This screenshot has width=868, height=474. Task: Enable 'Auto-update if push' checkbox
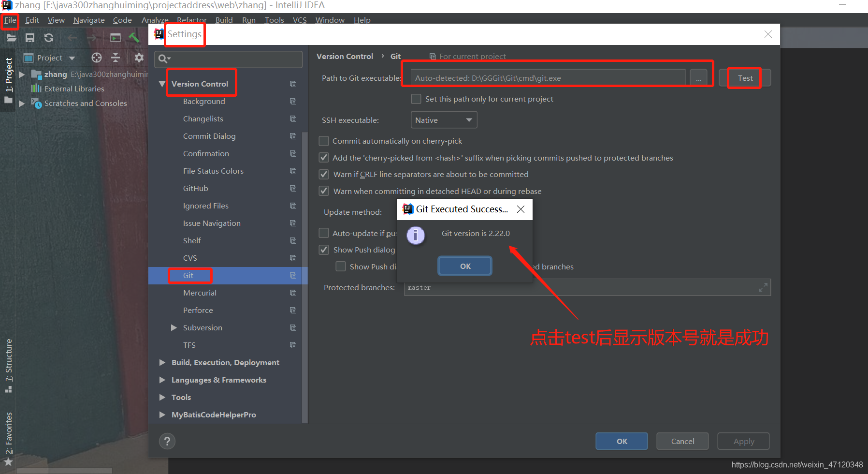pyautogui.click(x=324, y=233)
